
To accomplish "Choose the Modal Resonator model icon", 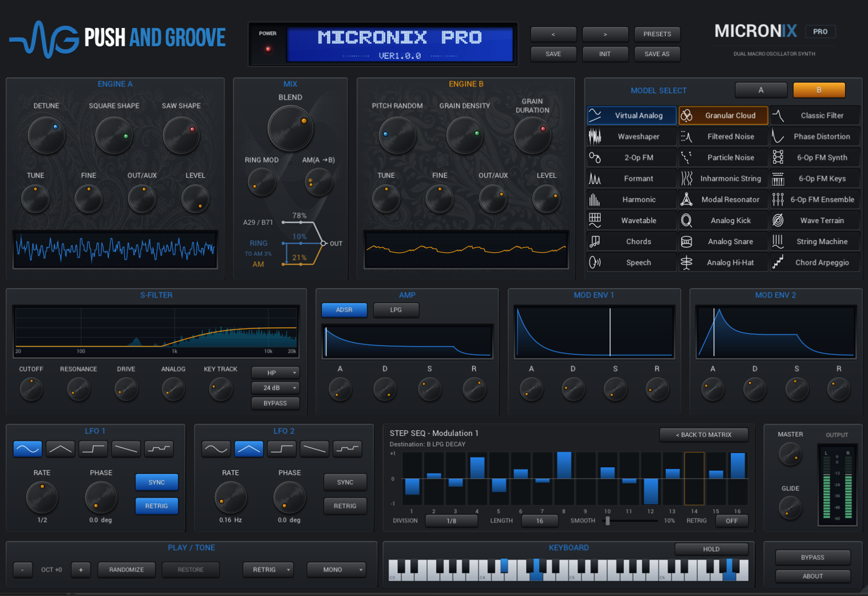I will 687,200.
